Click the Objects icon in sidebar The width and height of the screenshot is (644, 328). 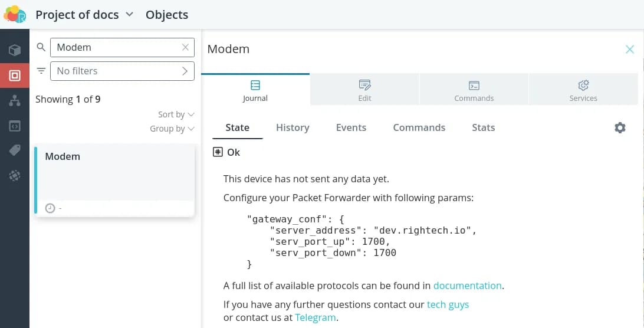tap(15, 76)
